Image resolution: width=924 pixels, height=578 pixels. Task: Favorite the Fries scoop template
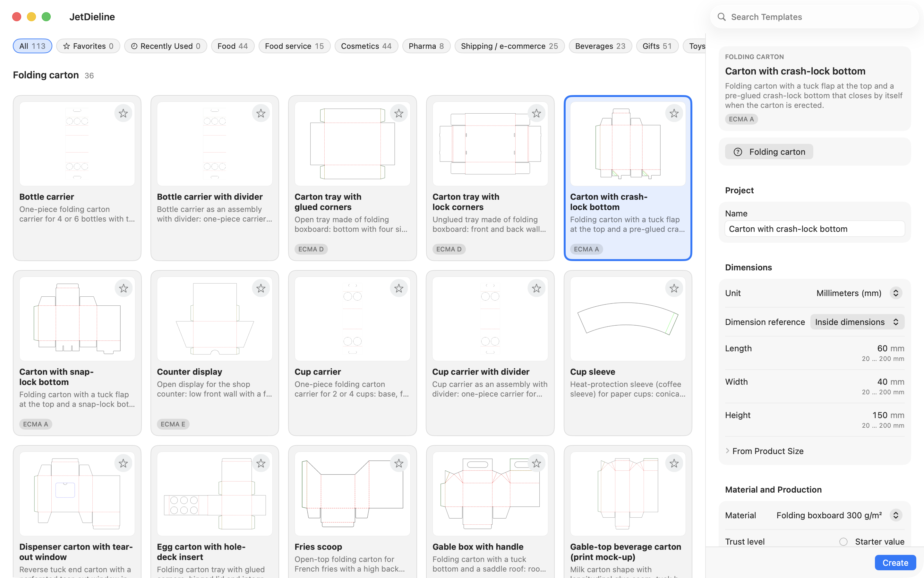click(x=398, y=463)
